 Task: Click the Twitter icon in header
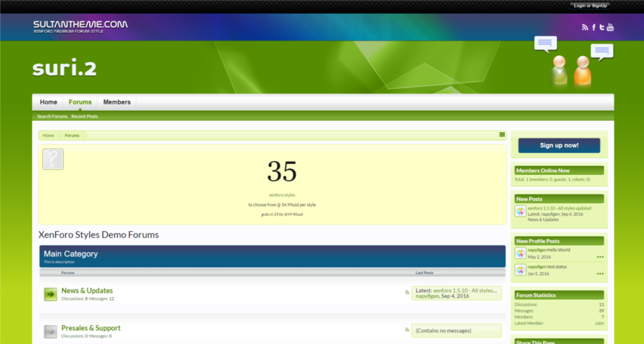(602, 27)
